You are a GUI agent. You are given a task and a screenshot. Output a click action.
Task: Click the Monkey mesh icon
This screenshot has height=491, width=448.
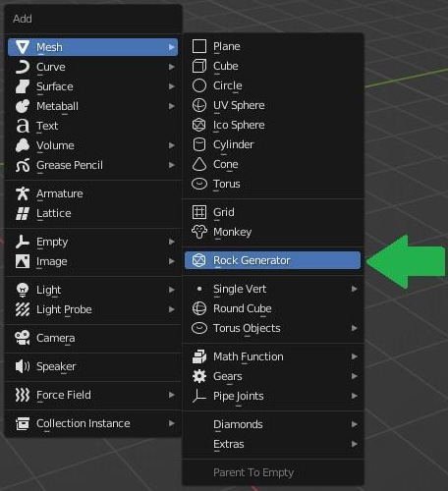click(199, 232)
